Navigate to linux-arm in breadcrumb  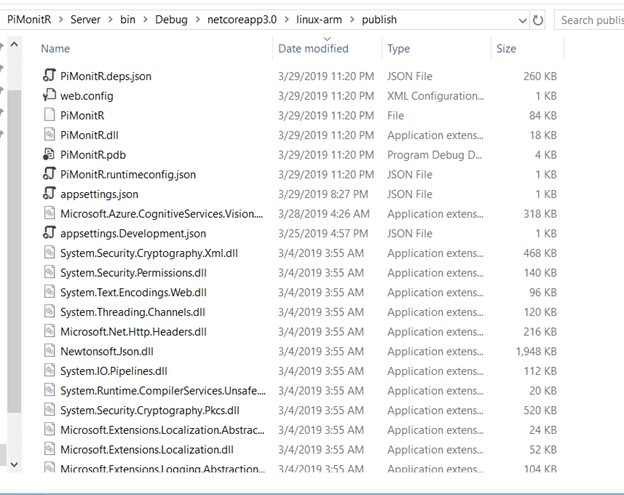point(319,19)
